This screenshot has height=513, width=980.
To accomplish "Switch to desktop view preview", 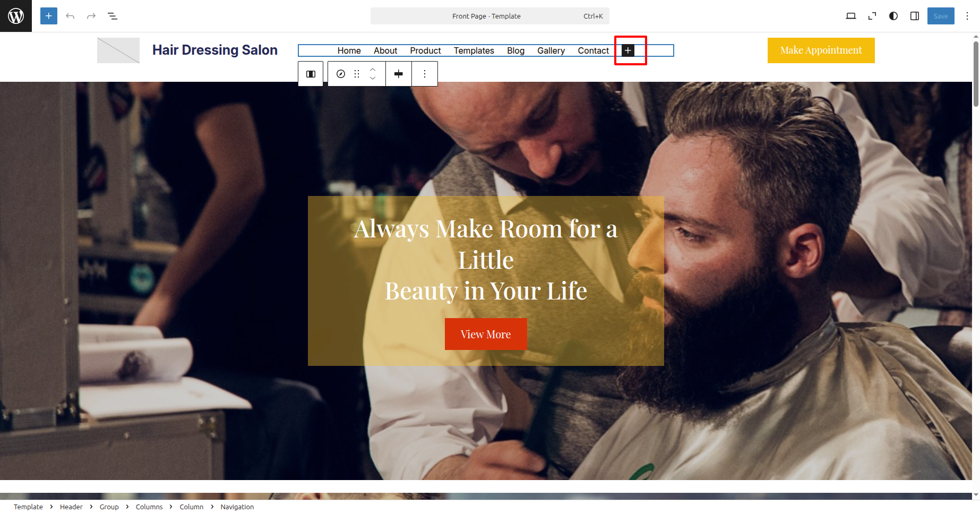I will 851,16.
